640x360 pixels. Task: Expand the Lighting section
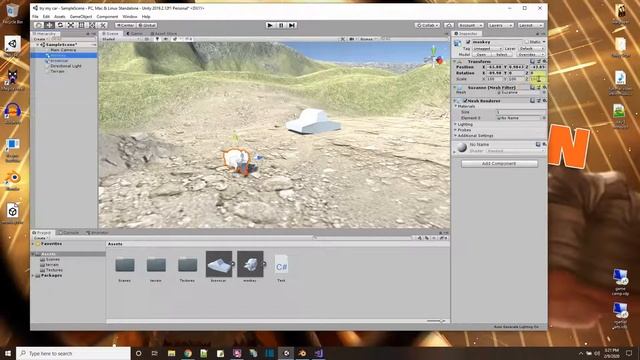tap(456, 124)
